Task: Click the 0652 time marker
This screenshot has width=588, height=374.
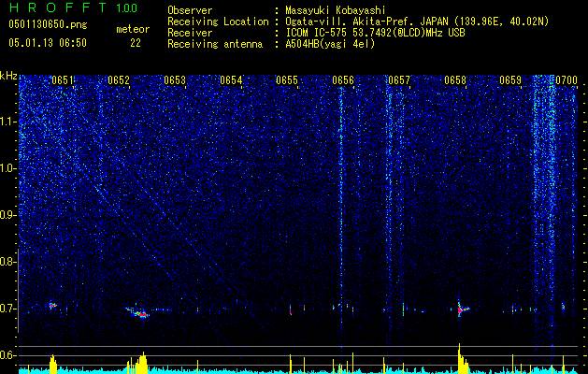Action: tap(119, 80)
